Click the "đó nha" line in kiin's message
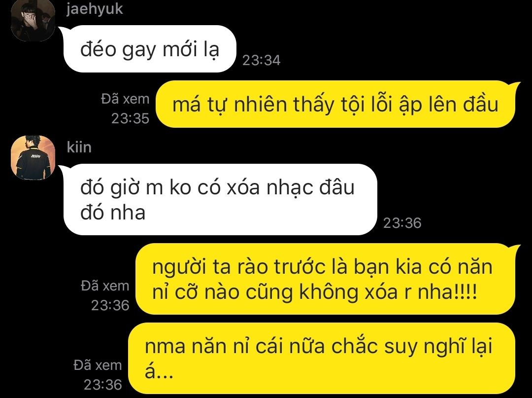The height and width of the screenshot is (398, 532). (113, 213)
